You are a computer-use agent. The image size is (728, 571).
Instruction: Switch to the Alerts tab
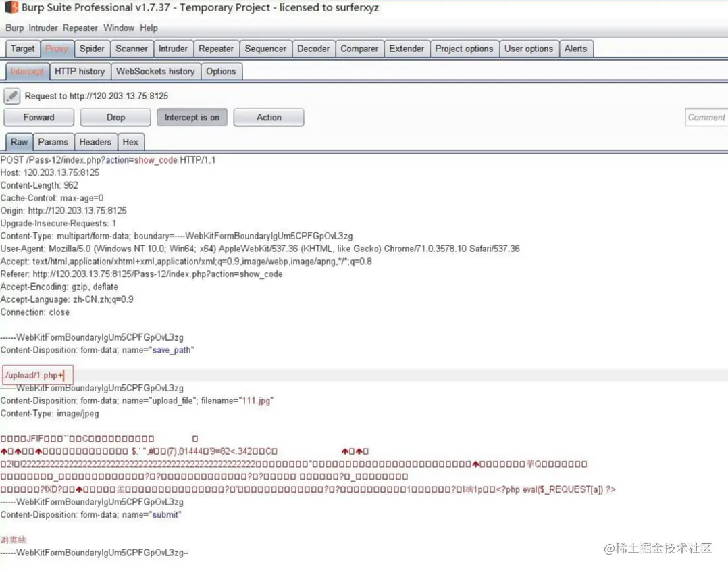click(575, 49)
